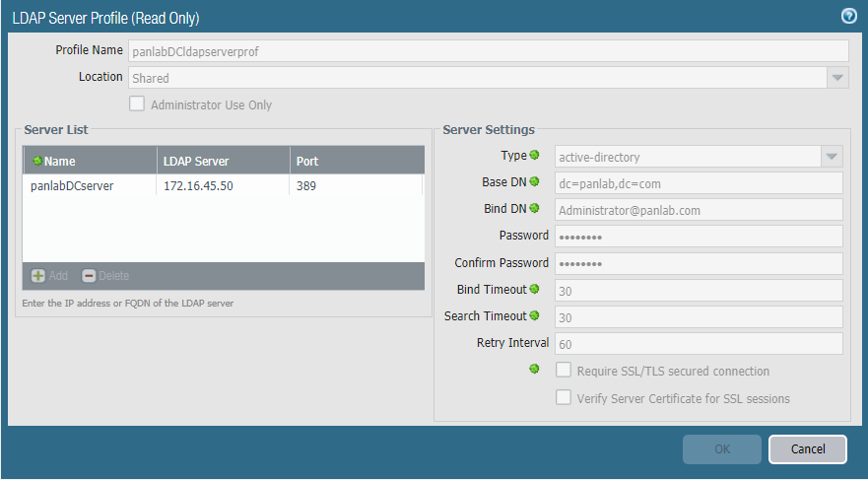Click the red minus Delete icon

(89, 276)
